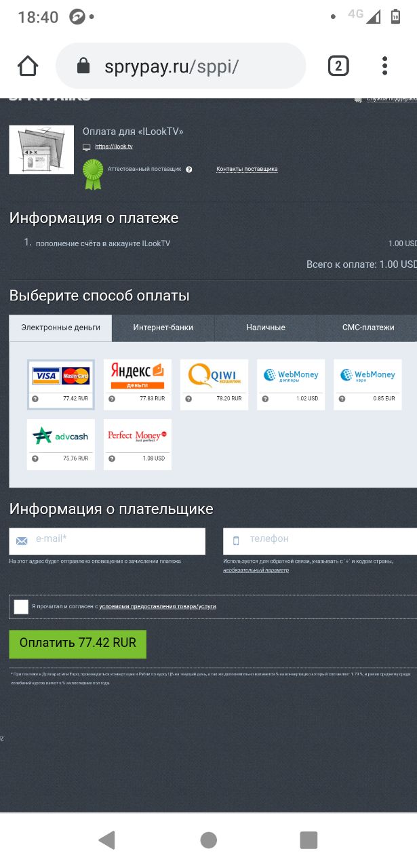Viewport: 417px width, 868px height.
Task: Open the условиями предоставления товара/услуги link
Action: pos(158,606)
